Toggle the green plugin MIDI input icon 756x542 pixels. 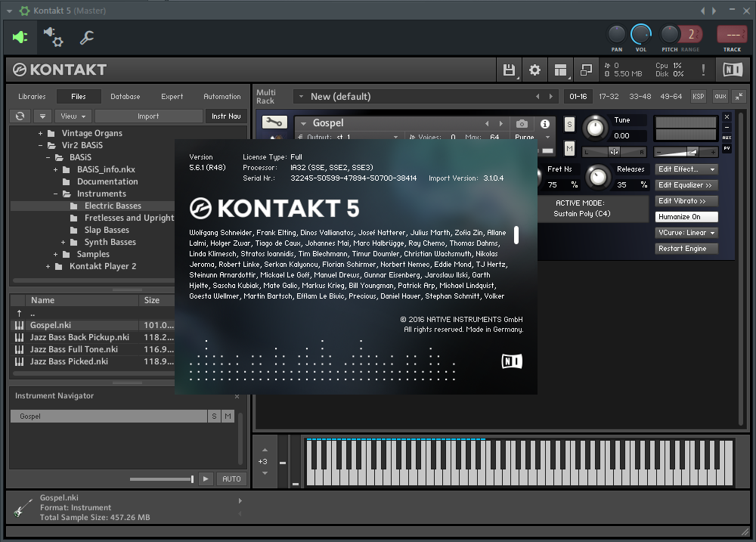20,37
